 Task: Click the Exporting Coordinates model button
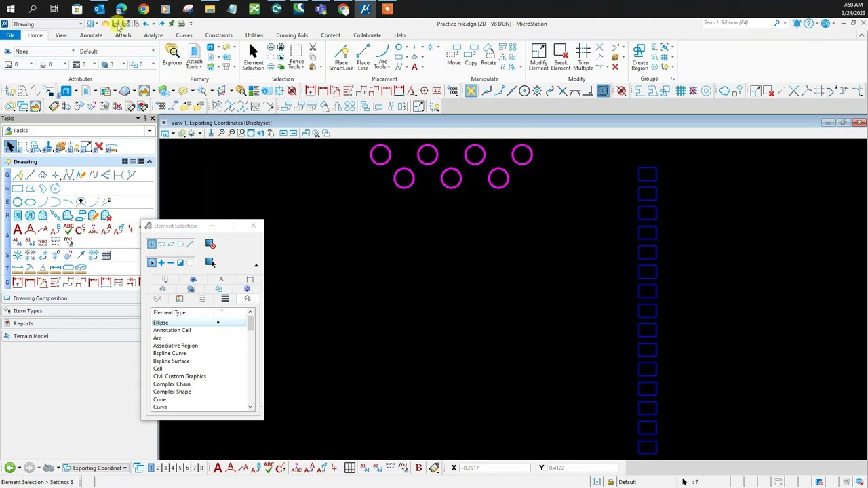[x=97, y=468]
